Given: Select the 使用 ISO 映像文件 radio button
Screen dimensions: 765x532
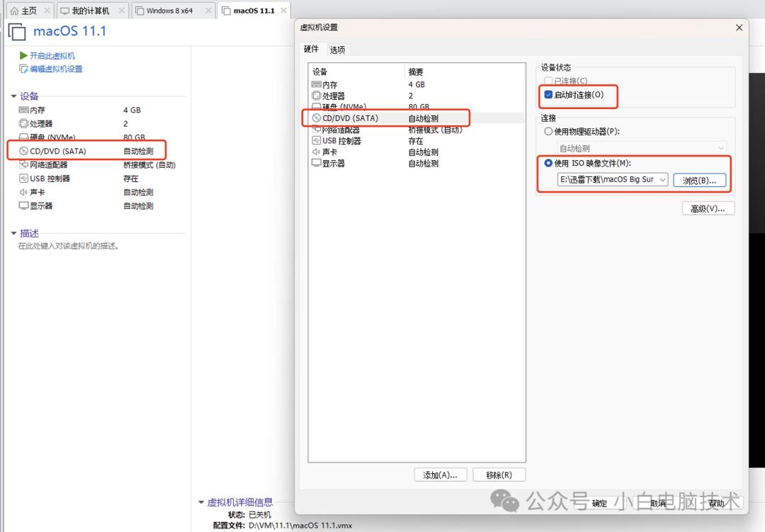Looking at the screenshot, I should pos(548,163).
